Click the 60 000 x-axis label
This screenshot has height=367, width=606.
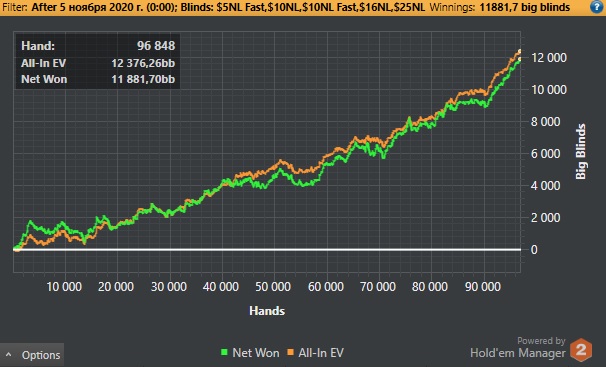click(x=325, y=287)
